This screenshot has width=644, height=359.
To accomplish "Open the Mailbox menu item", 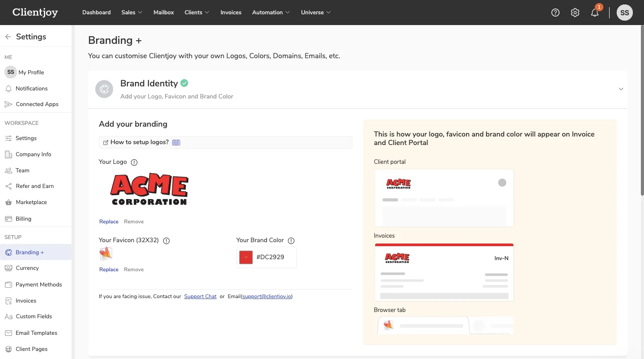I will click(x=164, y=13).
